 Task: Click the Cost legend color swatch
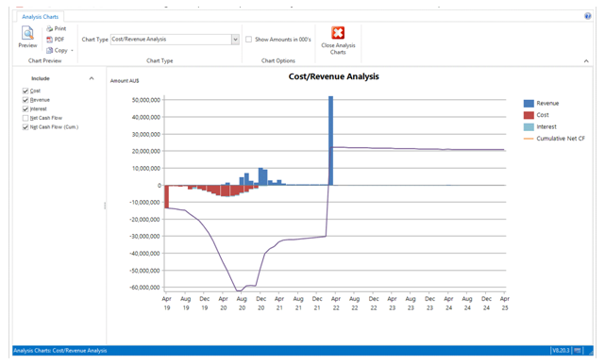(529, 115)
